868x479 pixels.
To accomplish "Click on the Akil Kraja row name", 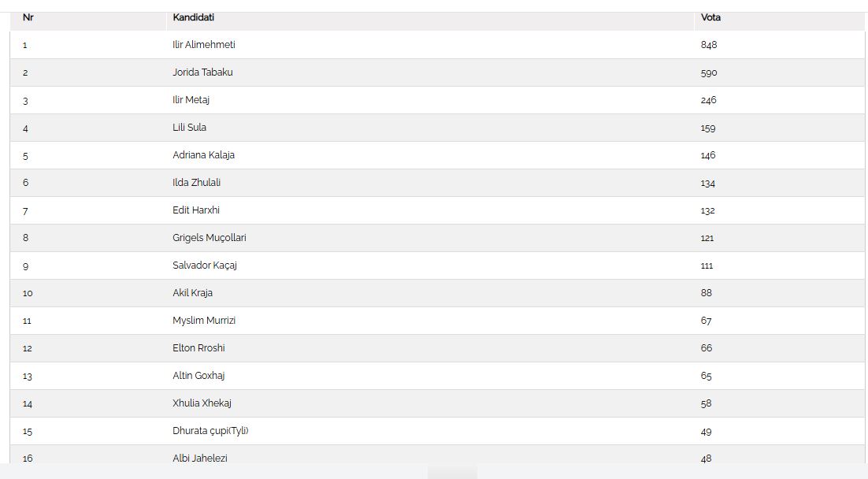I will 192,293.
